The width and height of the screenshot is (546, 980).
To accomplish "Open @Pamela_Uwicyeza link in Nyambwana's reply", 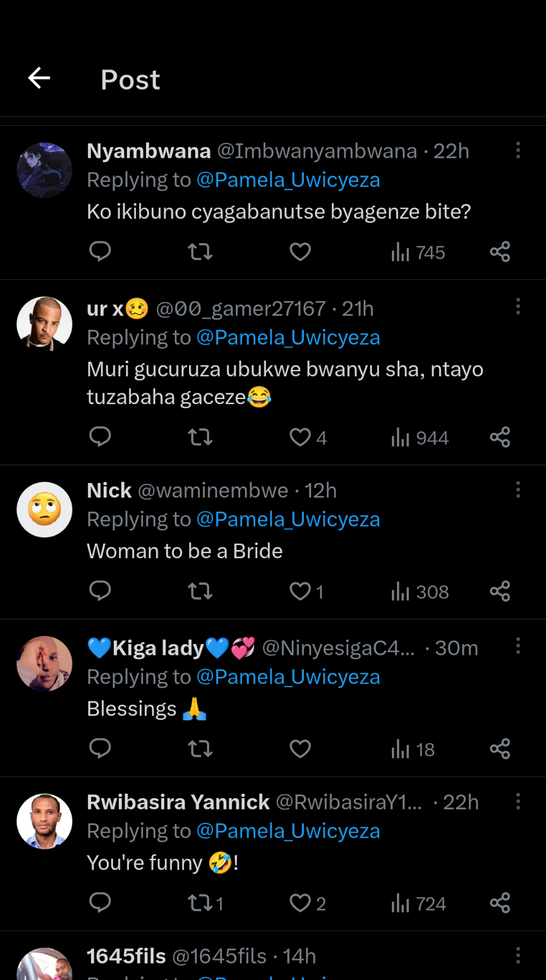I will coord(288,180).
